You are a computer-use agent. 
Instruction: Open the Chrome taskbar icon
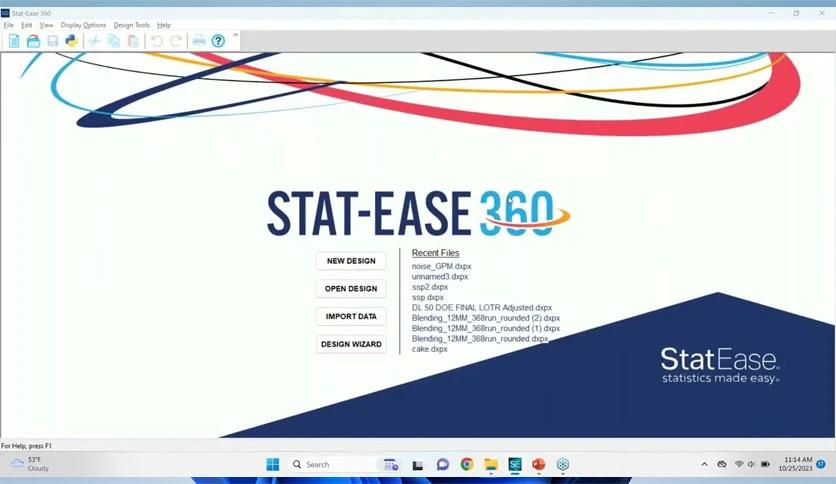click(x=467, y=464)
